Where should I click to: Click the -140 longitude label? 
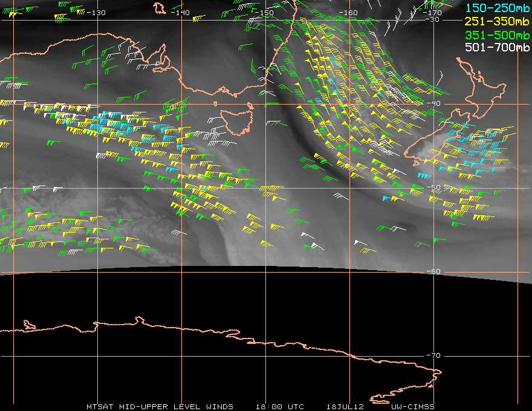180,13
